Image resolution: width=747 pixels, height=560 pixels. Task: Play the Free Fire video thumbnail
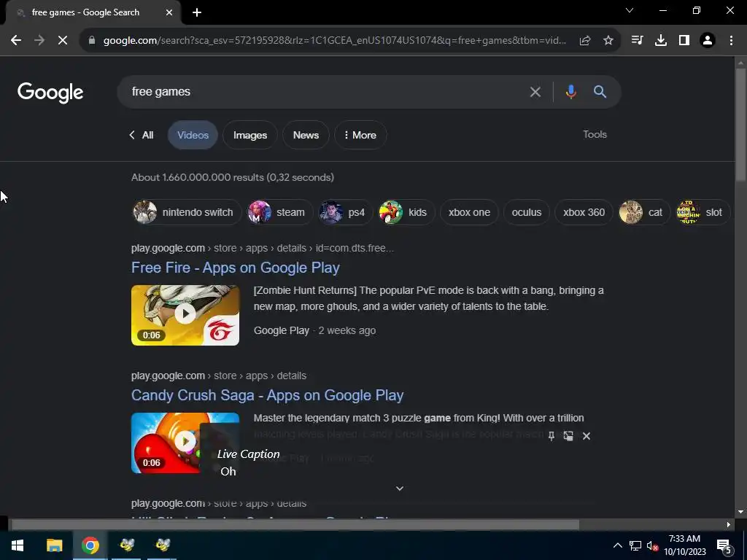click(185, 315)
